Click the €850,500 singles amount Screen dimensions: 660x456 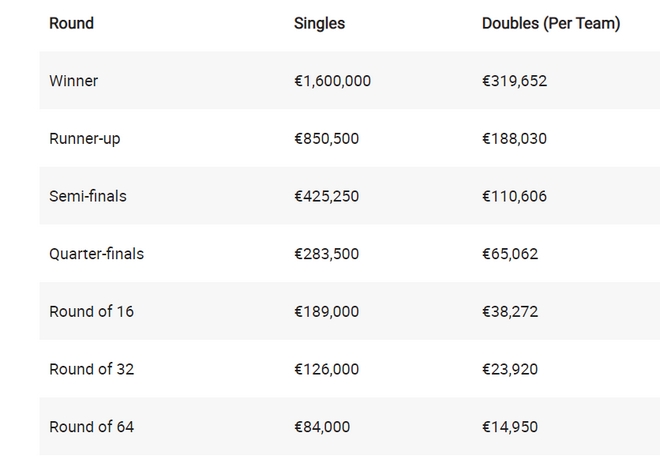click(326, 139)
